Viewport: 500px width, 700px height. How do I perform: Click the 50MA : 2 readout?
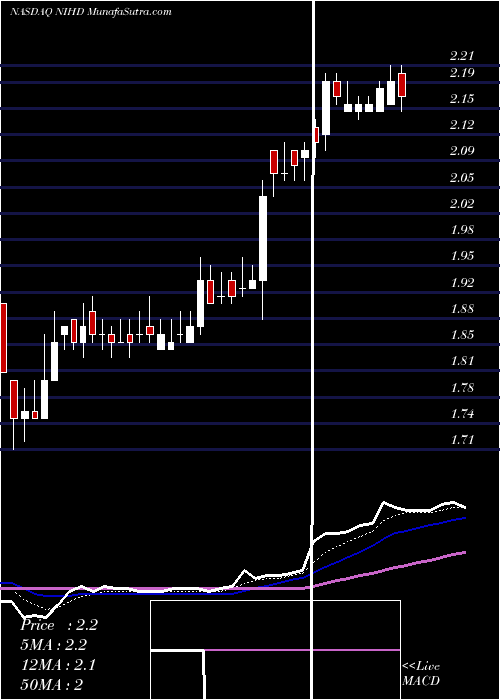[52, 684]
